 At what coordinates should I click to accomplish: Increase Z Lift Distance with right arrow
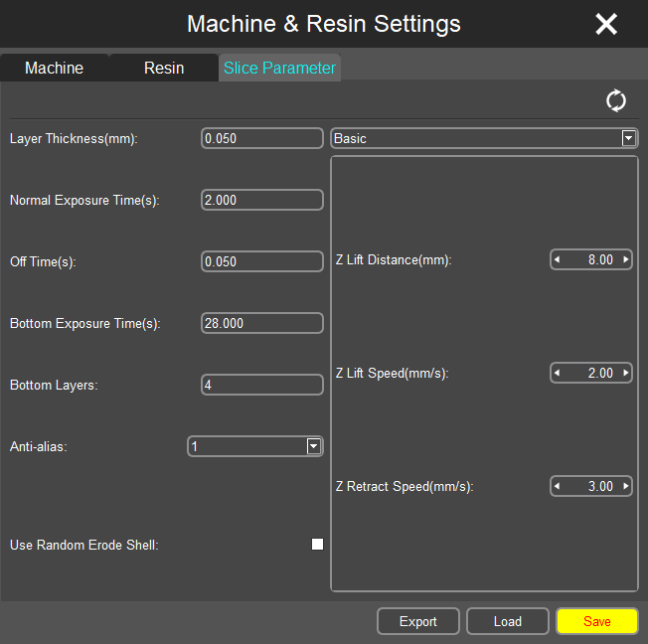coord(626,259)
